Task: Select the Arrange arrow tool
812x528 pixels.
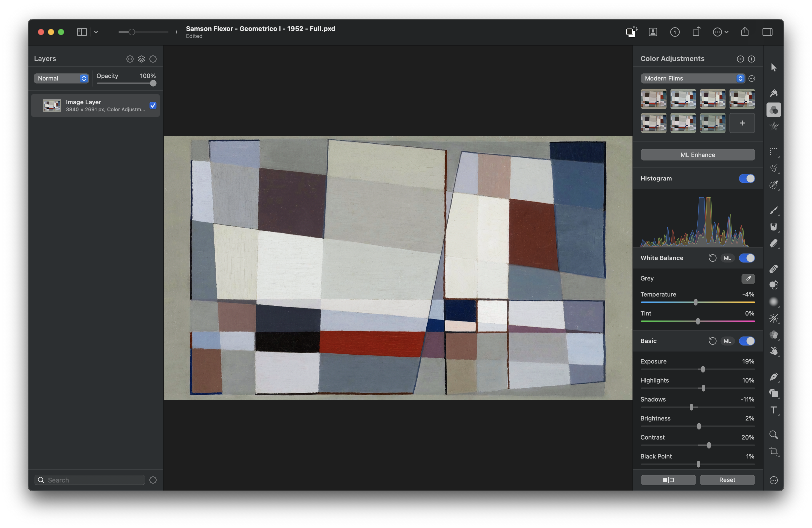Action: pyautogui.click(x=773, y=67)
